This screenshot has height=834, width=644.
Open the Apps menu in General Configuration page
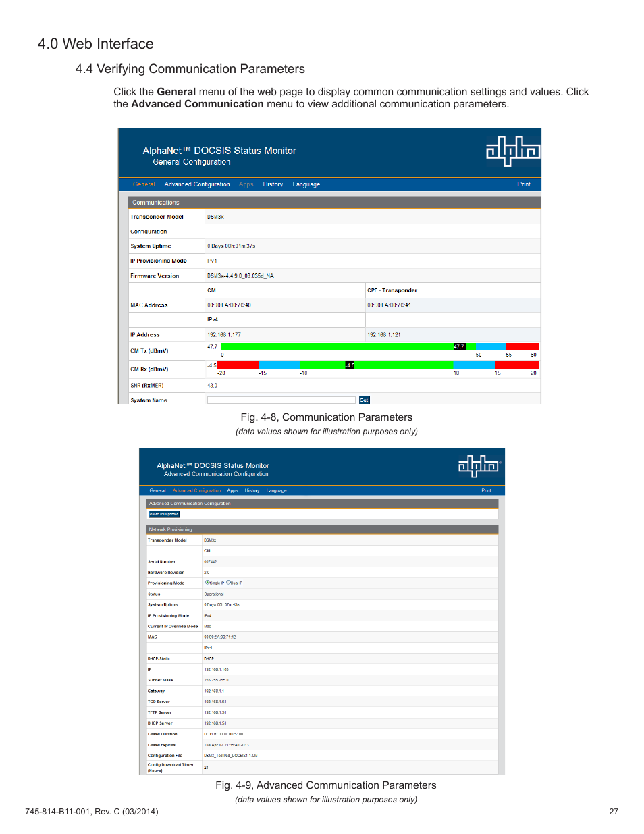(246, 184)
